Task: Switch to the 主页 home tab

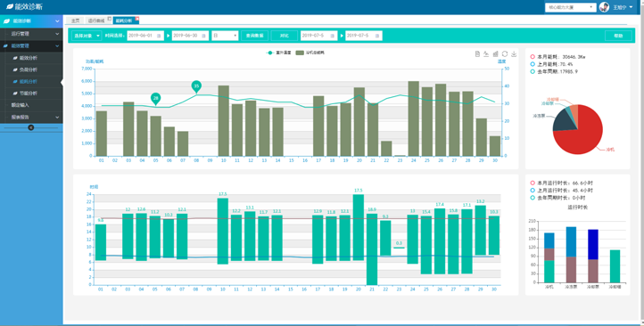Action: 75,20
